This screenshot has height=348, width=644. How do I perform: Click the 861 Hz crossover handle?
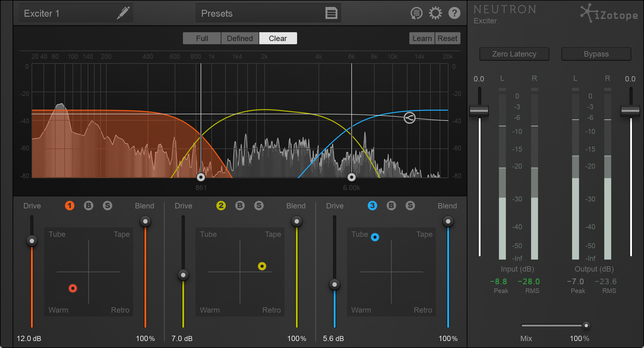pos(201,177)
